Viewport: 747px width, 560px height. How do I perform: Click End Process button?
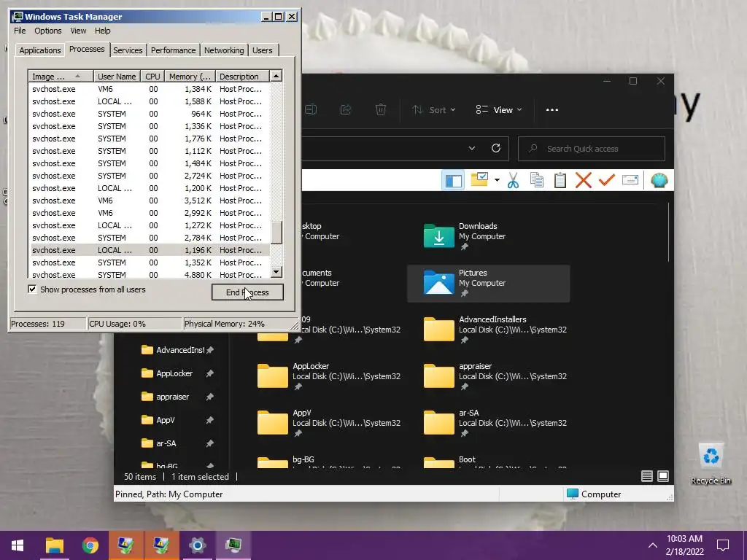(247, 292)
